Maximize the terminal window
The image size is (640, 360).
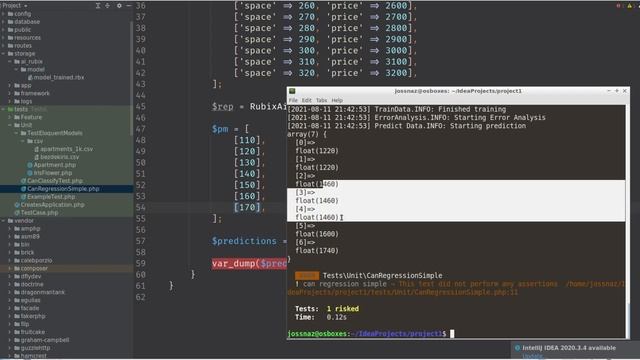tap(617, 91)
